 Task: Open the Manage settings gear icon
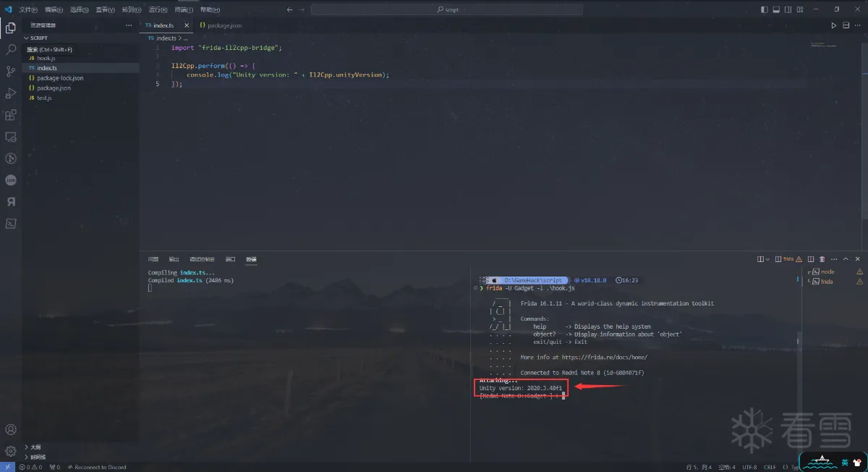coord(11,451)
